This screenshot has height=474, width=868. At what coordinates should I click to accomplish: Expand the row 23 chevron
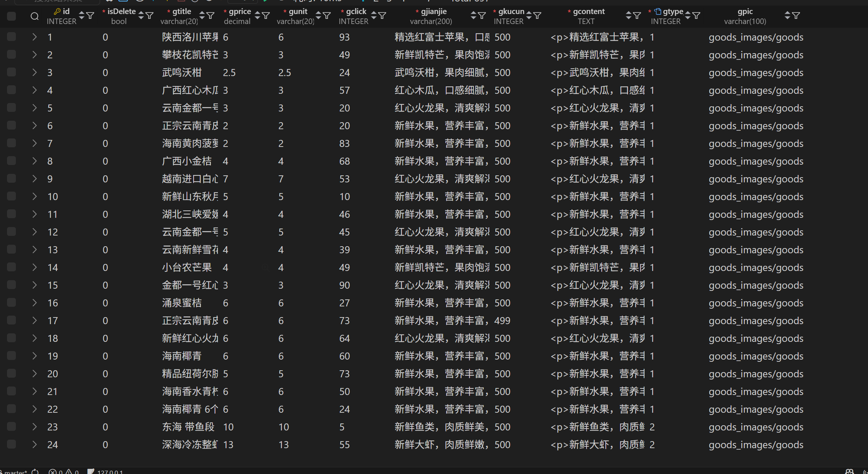coord(34,427)
